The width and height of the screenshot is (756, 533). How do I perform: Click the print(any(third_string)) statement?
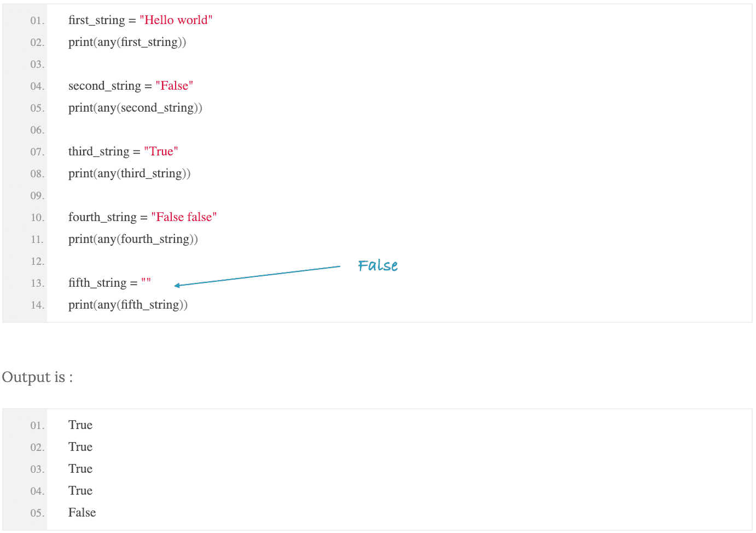(x=130, y=173)
